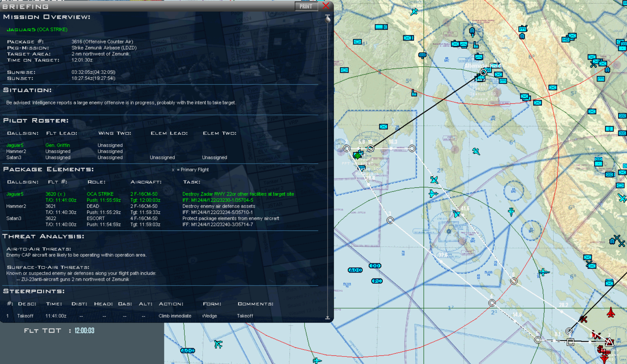The width and height of the screenshot is (627, 364).
Task: Select waypoint 8 circle on the route
Action: [x=514, y=281]
